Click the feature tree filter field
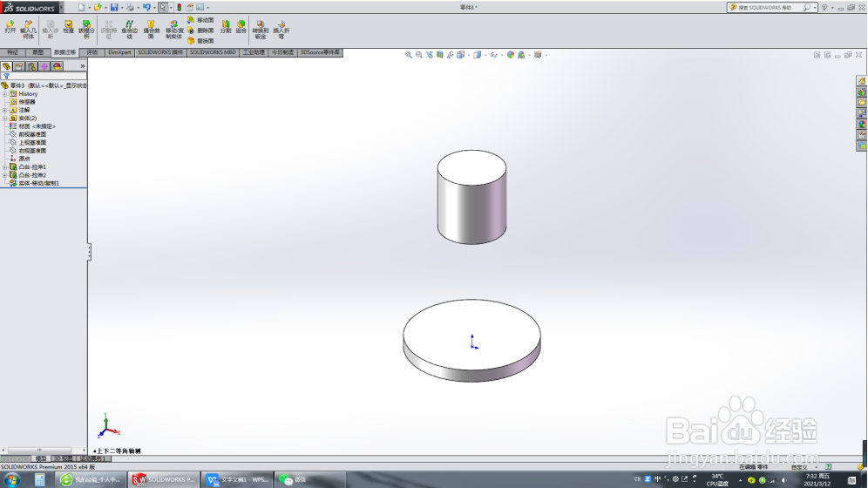The width and height of the screenshot is (868, 488). coord(44,76)
